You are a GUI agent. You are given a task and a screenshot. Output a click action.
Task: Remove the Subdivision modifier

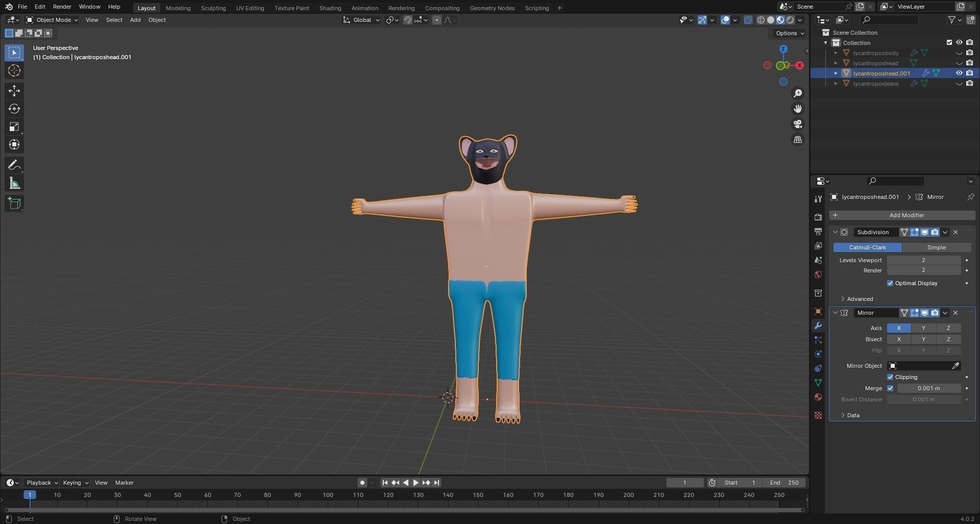(x=955, y=232)
